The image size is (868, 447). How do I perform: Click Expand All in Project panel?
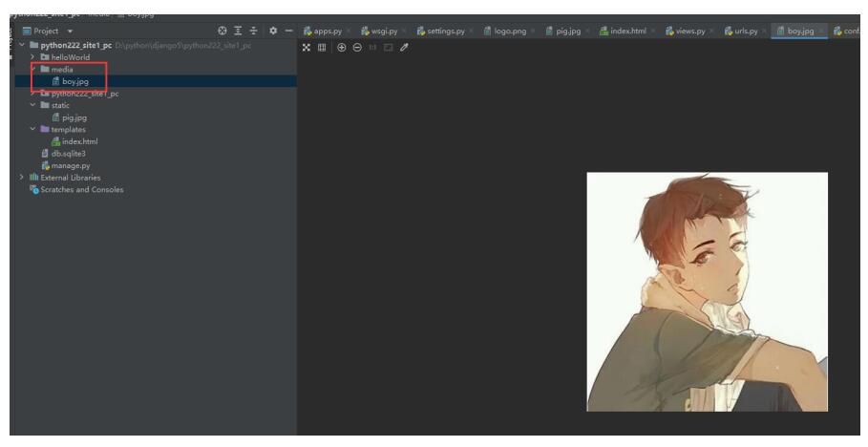pos(239,32)
